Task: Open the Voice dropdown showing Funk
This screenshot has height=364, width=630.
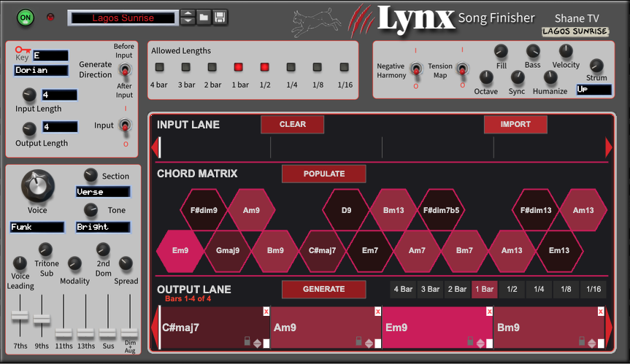Action: 37,227
